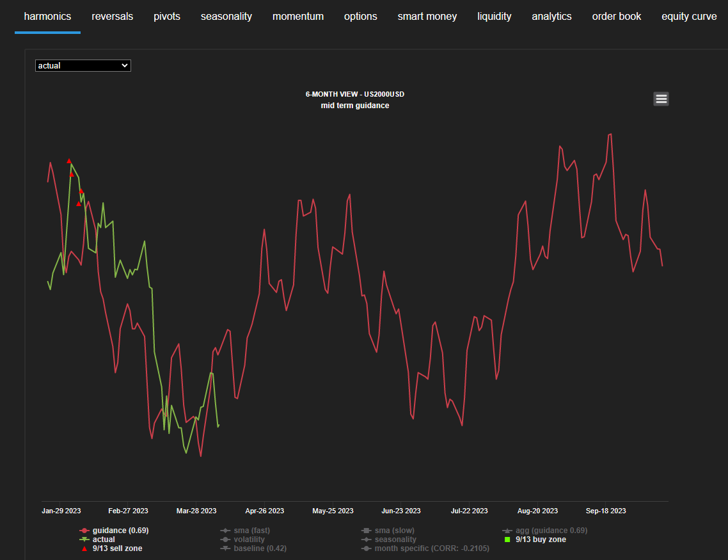Show the month specific CORR series
This screenshot has width=728, height=560.
coord(427,548)
